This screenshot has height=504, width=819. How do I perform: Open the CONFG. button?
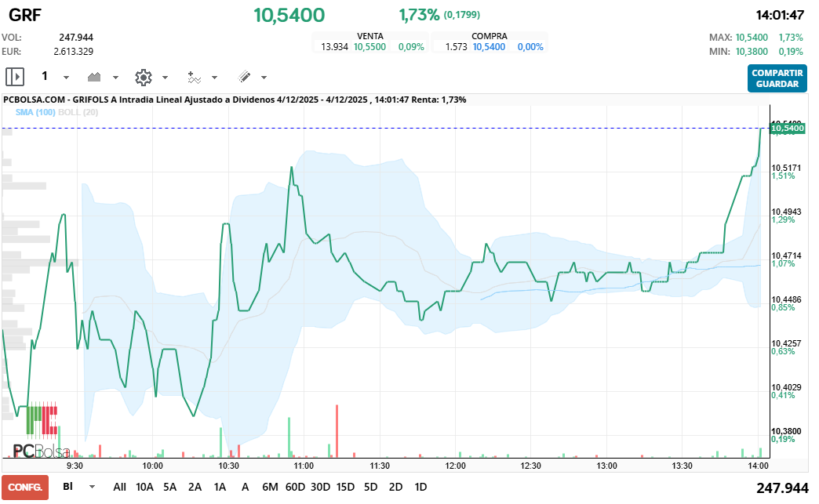click(25, 487)
